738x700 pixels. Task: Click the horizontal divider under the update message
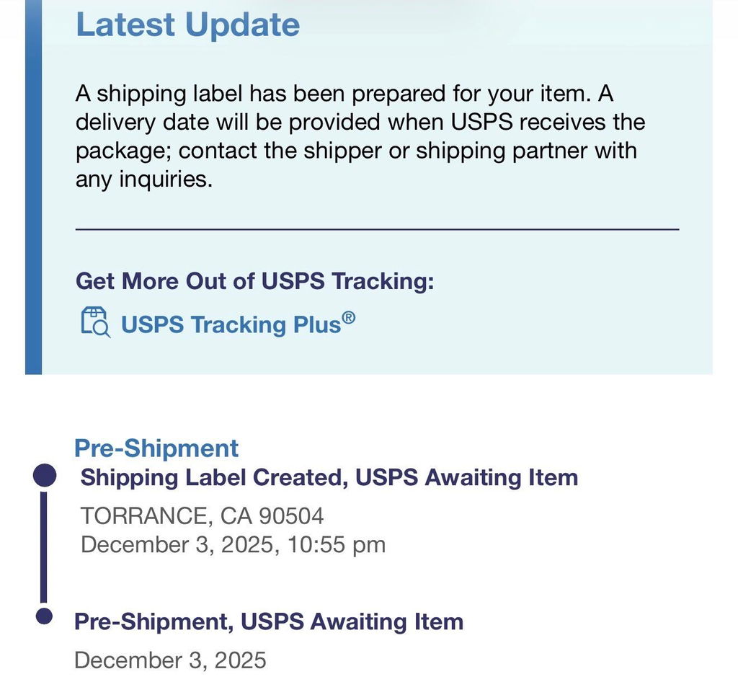(x=377, y=229)
